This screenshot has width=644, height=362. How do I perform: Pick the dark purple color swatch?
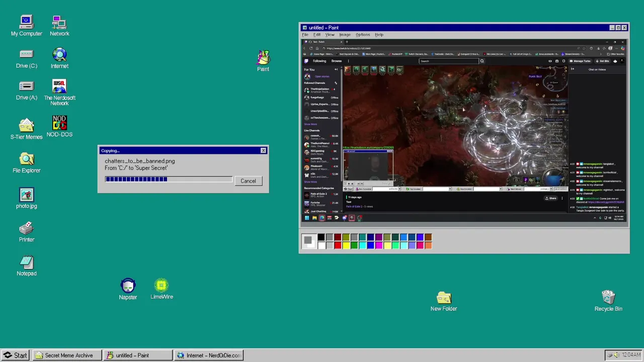379,237
